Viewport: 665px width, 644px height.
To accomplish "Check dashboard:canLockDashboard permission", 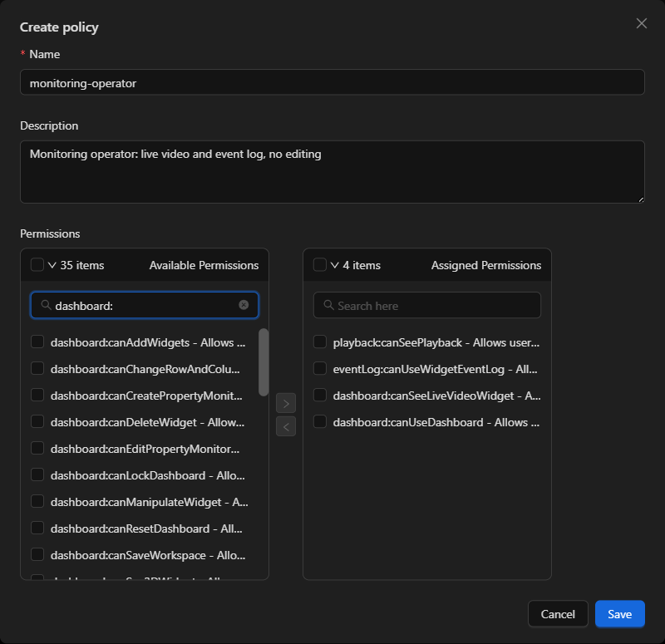I will pyautogui.click(x=37, y=474).
